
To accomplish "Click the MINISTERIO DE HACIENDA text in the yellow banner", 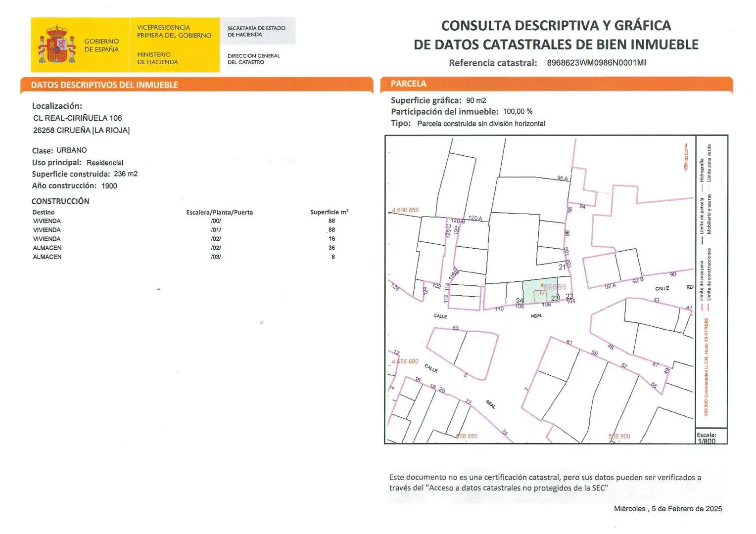I will (x=157, y=58).
